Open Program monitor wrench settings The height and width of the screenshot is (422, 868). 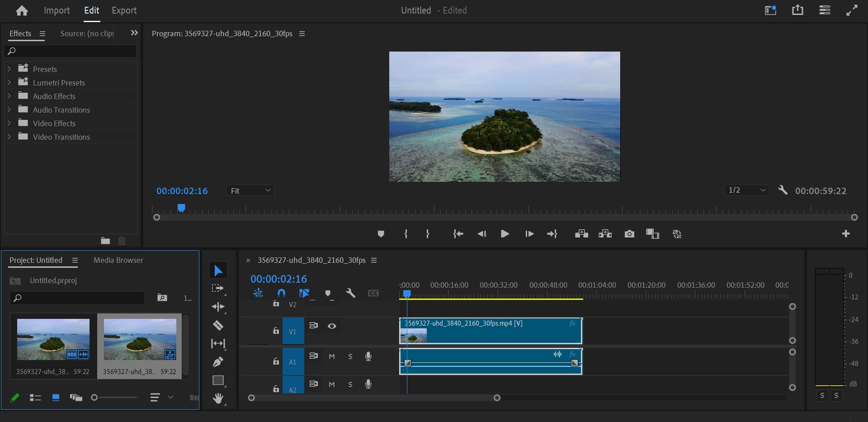pos(783,190)
